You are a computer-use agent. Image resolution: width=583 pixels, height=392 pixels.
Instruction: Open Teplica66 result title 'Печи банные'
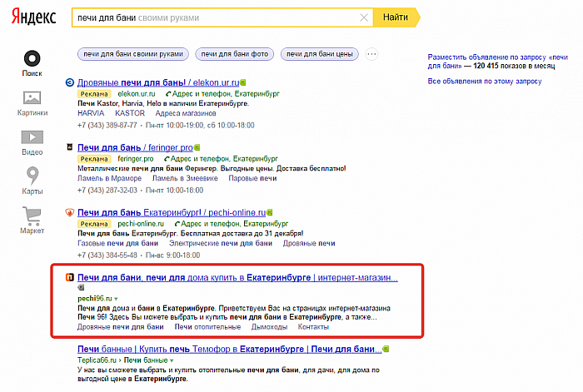pos(229,350)
